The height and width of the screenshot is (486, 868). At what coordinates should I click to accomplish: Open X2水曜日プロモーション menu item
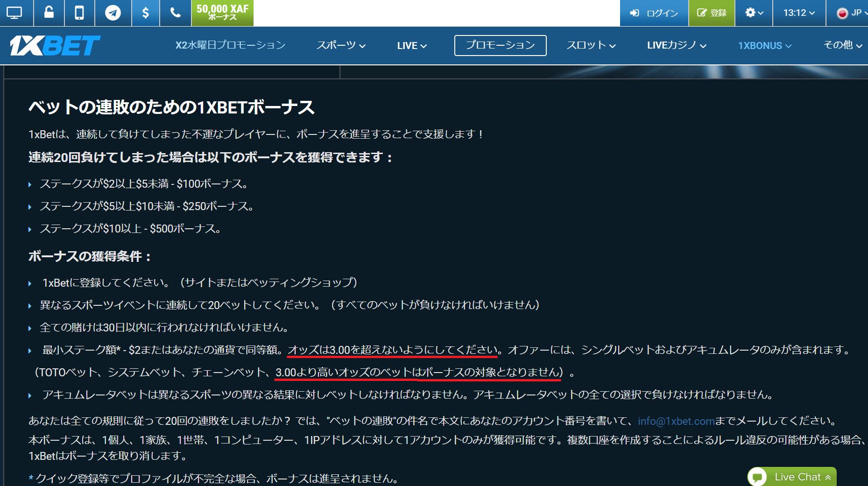click(x=230, y=45)
